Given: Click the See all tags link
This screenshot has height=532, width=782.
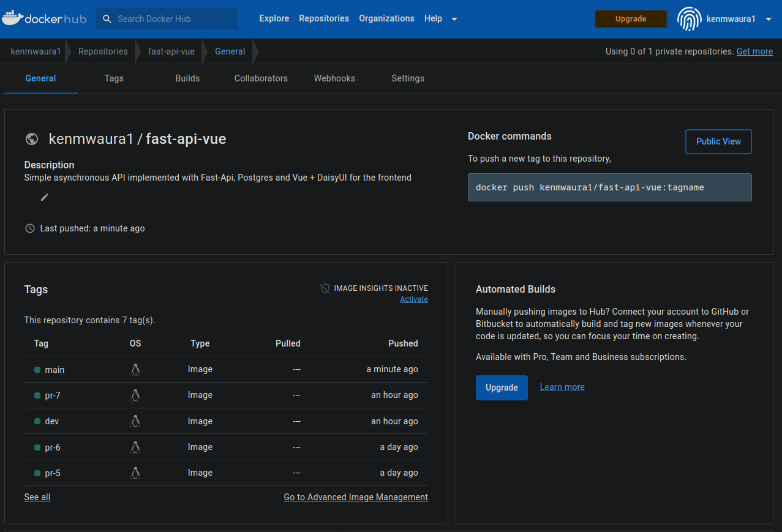Looking at the screenshot, I should 37,497.
